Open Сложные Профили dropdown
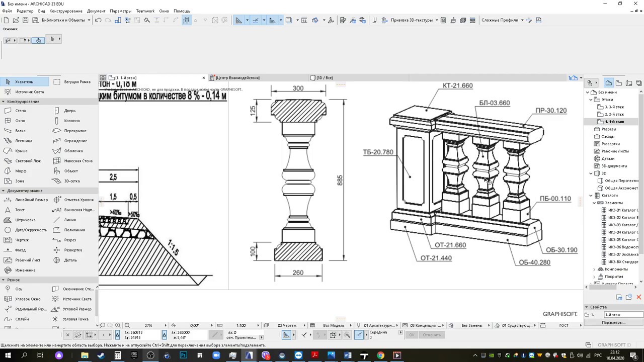 tap(503, 20)
